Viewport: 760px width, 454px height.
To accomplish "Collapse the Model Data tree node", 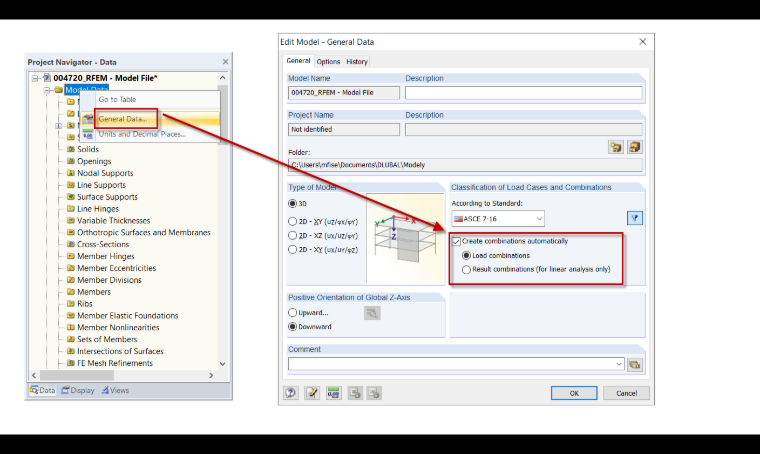I will tap(47, 90).
